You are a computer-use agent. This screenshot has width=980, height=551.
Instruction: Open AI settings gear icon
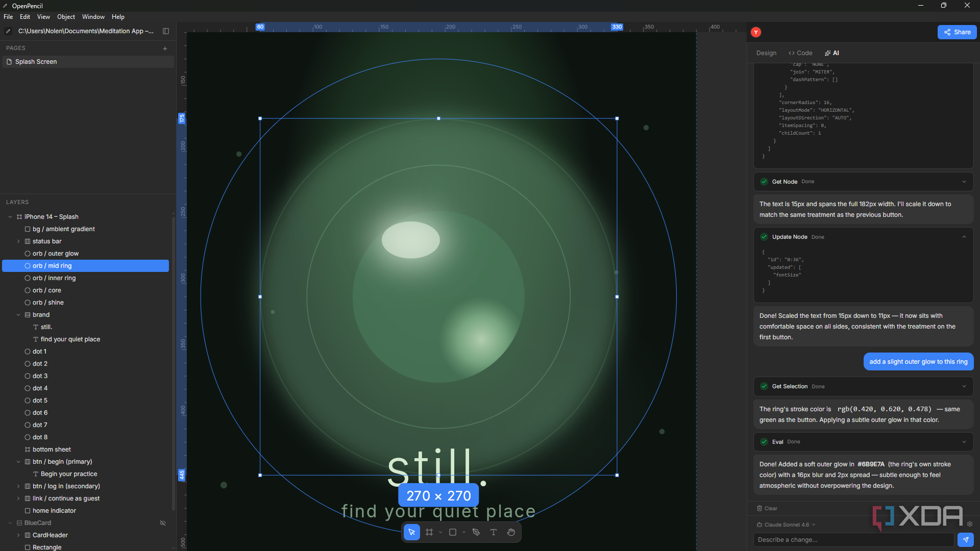pos(970,524)
